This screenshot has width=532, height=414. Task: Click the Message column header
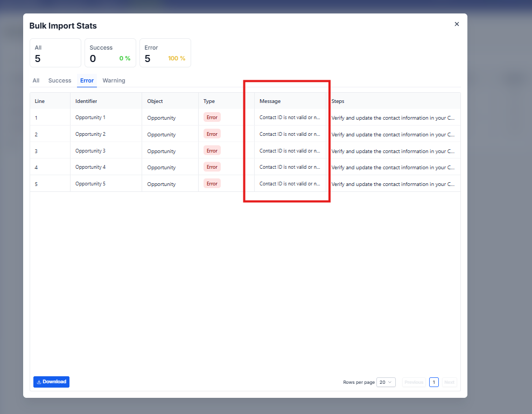(270, 101)
